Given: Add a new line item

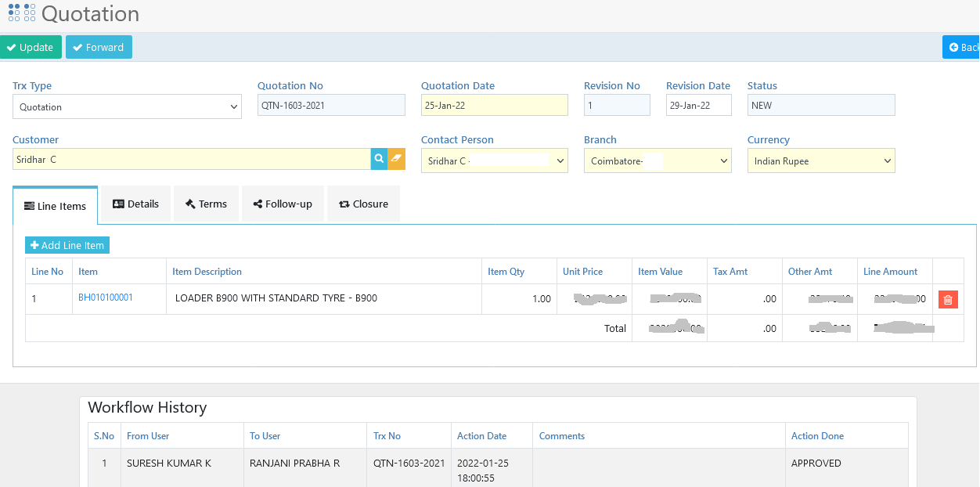Looking at the screenshot, I should pos(67,244).
